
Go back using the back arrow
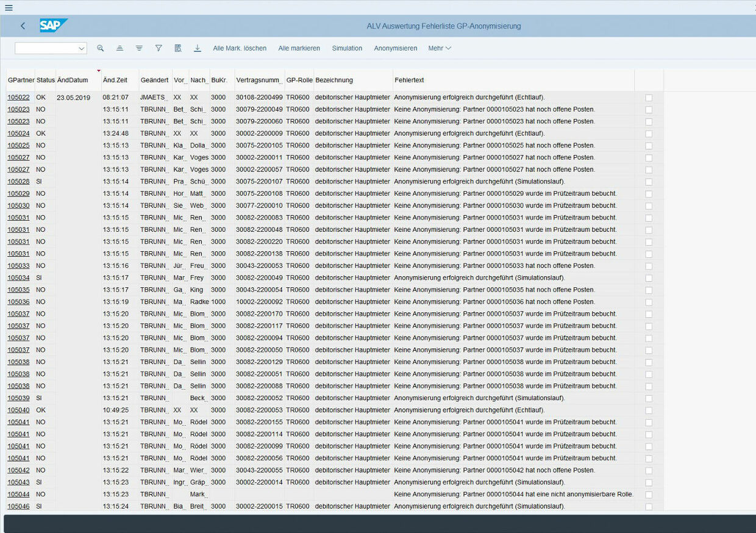(23, 26)
